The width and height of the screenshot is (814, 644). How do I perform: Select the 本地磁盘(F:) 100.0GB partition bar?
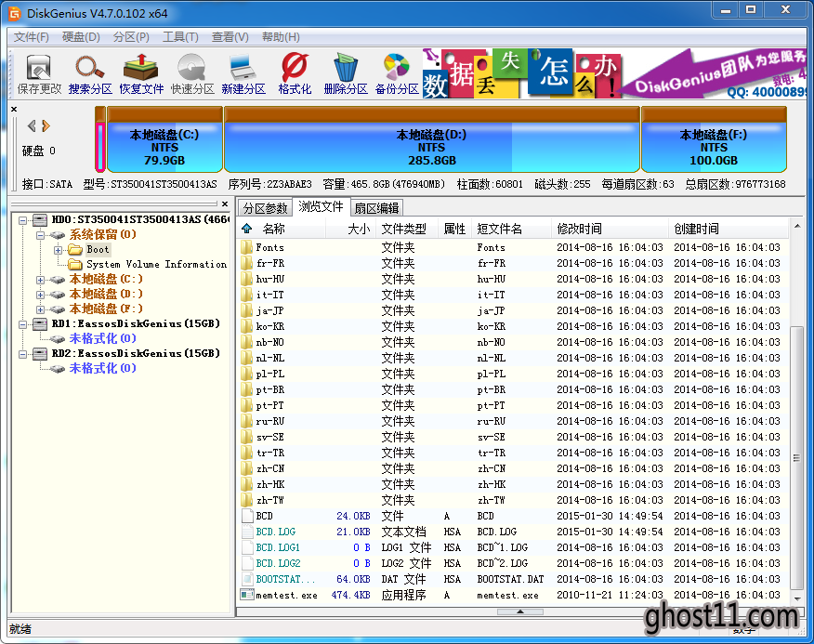click(x=714, y=138)
